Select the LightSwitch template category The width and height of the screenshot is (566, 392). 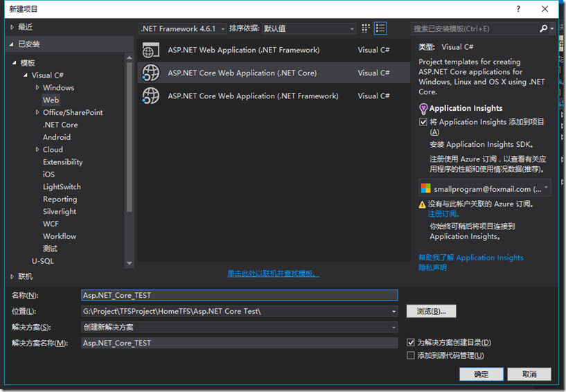click(62, 187)
